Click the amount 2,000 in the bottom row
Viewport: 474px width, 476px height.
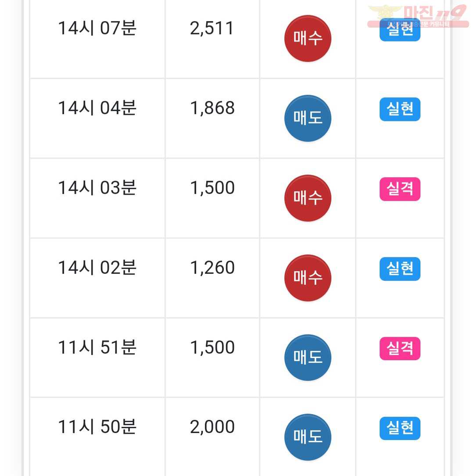point(212,427)
